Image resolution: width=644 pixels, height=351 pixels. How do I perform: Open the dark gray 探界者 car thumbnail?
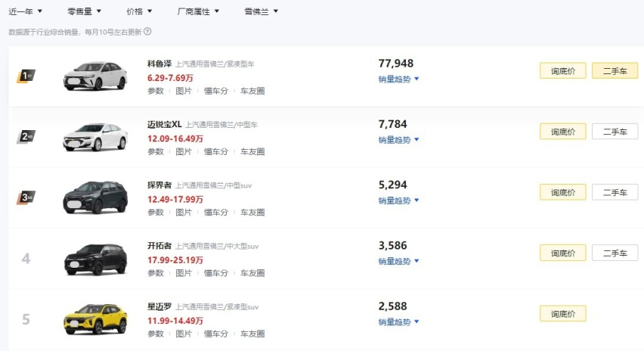(x=95, y=197)
